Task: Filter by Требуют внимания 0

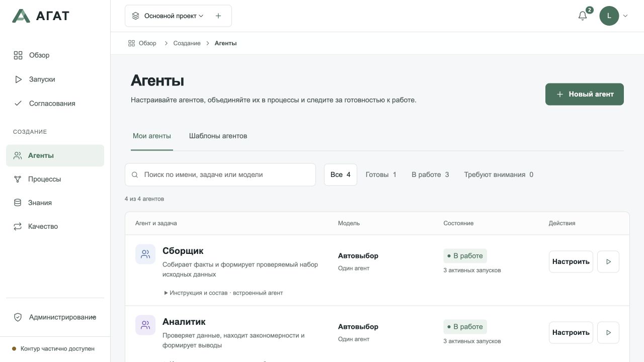Action: click(499, 174)
